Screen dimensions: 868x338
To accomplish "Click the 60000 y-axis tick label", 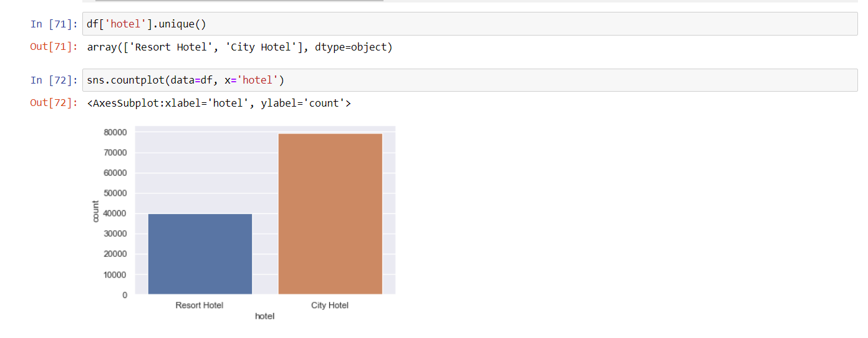I will tap(116, 173).
